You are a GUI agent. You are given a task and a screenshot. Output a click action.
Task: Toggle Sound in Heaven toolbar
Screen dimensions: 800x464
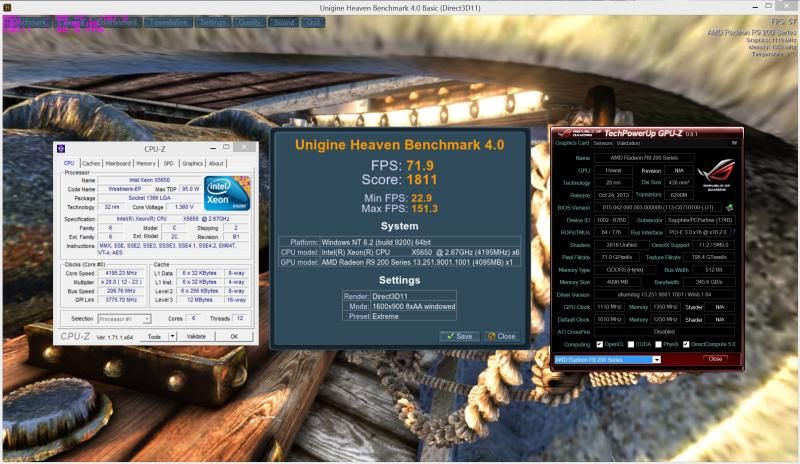[284, 22]
